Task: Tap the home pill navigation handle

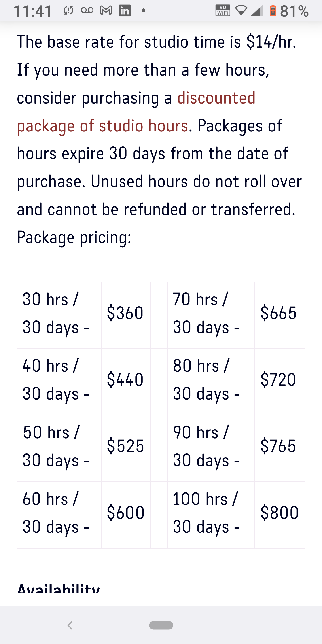Action: pyautogui.click(x=161, y=625)
